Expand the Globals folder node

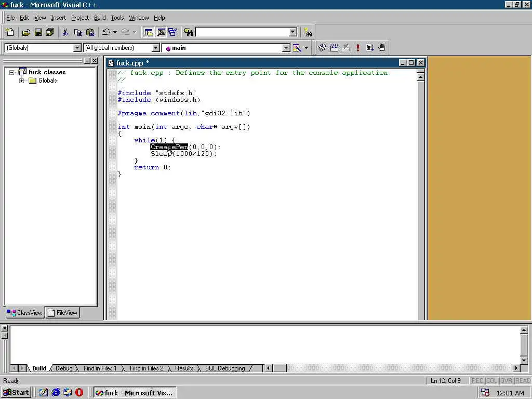coord(21,81)
